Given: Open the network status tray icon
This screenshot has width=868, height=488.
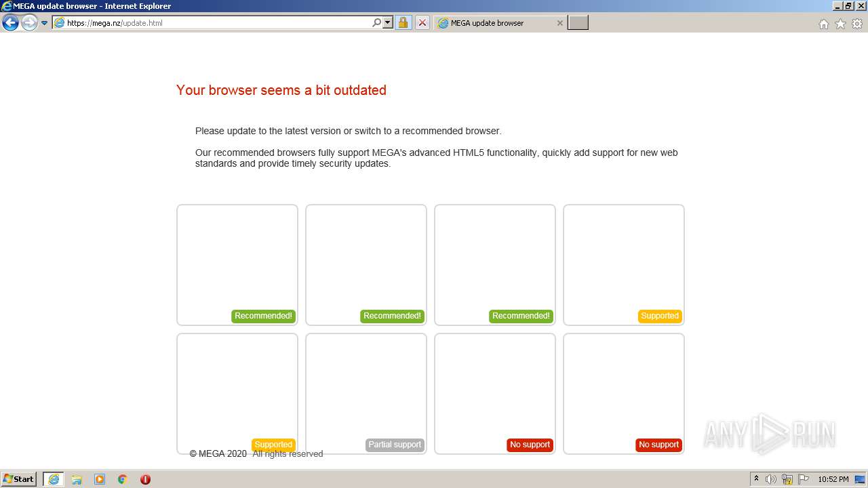Looking at the screenshot, I should pos(787,479).
